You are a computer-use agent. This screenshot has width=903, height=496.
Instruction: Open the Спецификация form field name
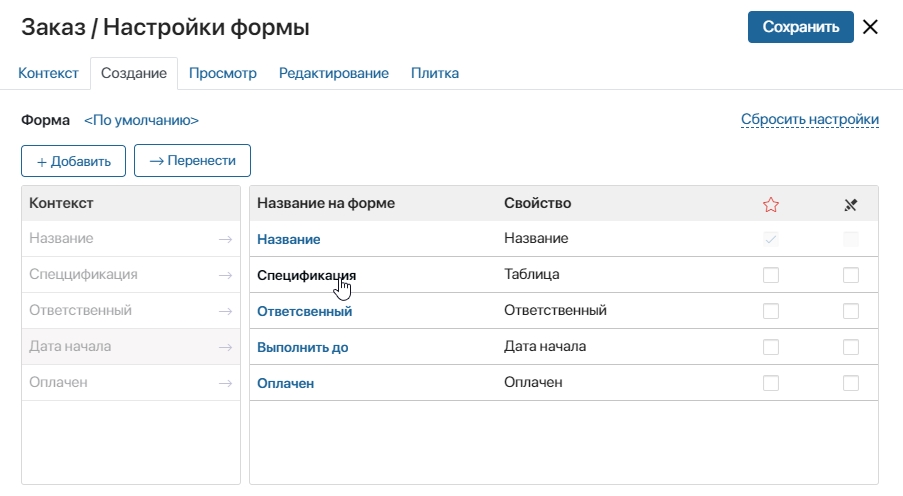pyautogui.click(x=306, y=275)
